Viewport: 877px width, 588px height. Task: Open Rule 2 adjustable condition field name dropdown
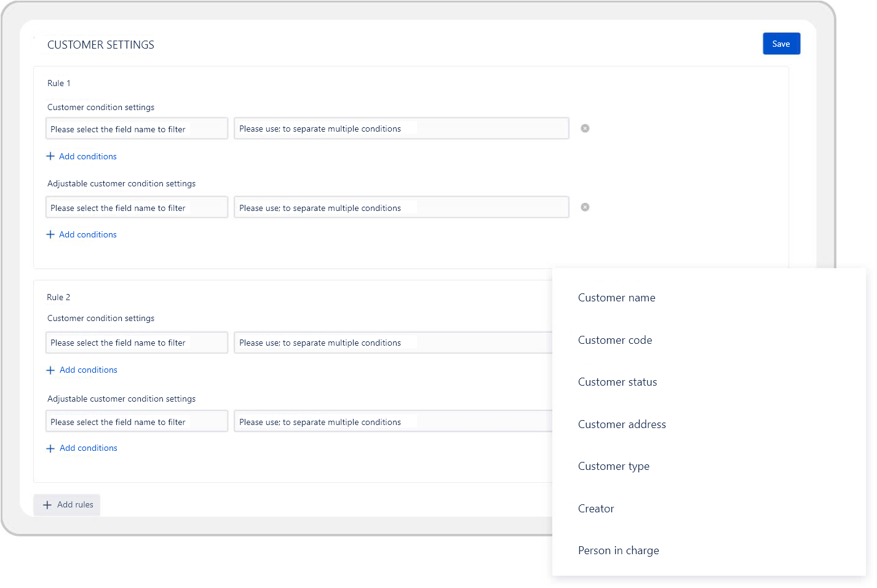(137, 421)
